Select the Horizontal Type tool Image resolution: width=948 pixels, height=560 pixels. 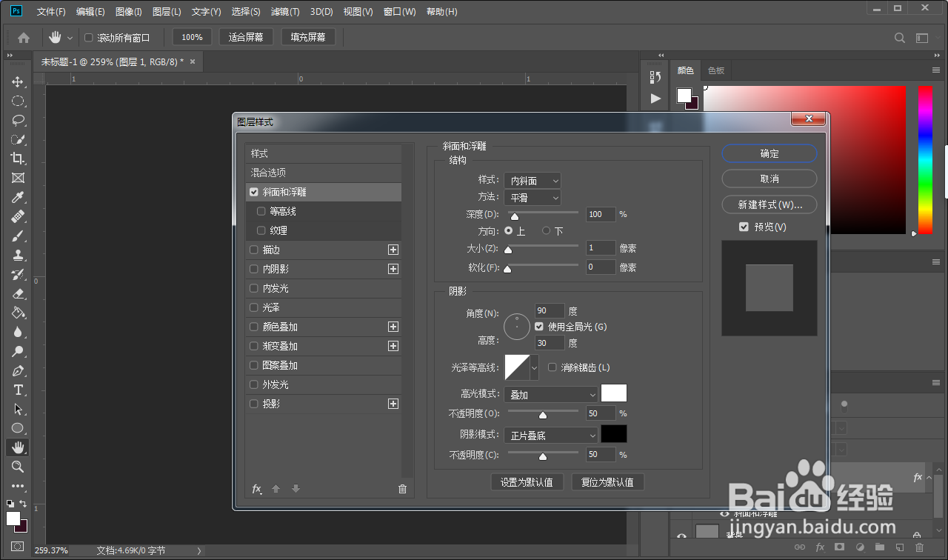[18, 390]
